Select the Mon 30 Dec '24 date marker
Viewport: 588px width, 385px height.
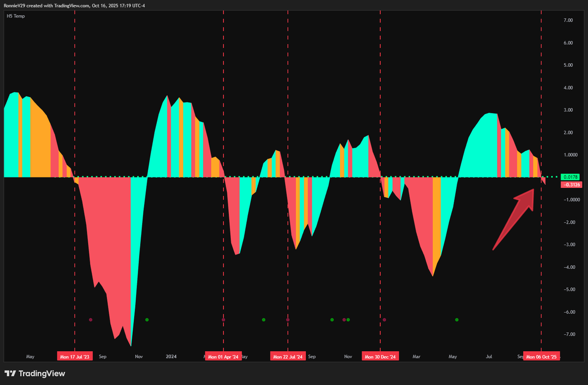coord(380,357)
